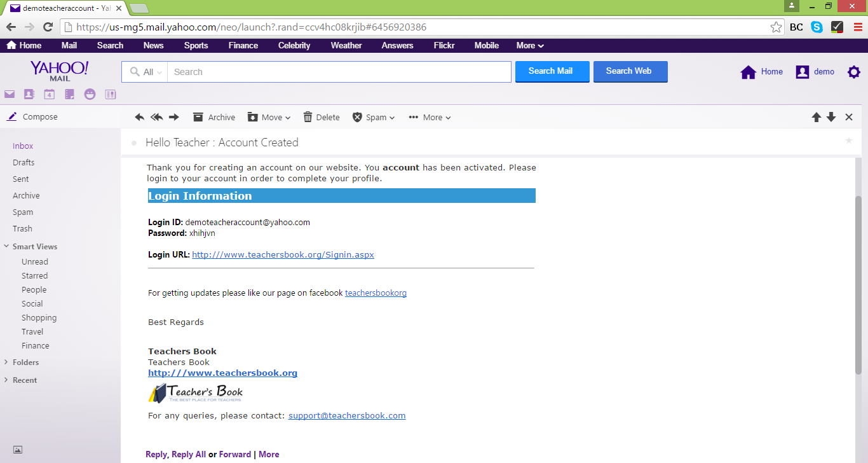Open the Contacts icon below logo
Viewport: 868px width, 463px height.
coord(29,94)
